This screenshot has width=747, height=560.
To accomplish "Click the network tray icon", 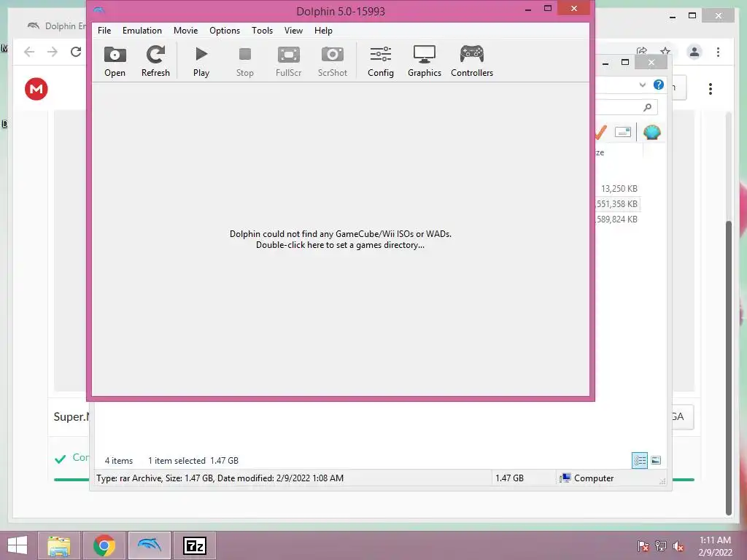I will (661, 546).
